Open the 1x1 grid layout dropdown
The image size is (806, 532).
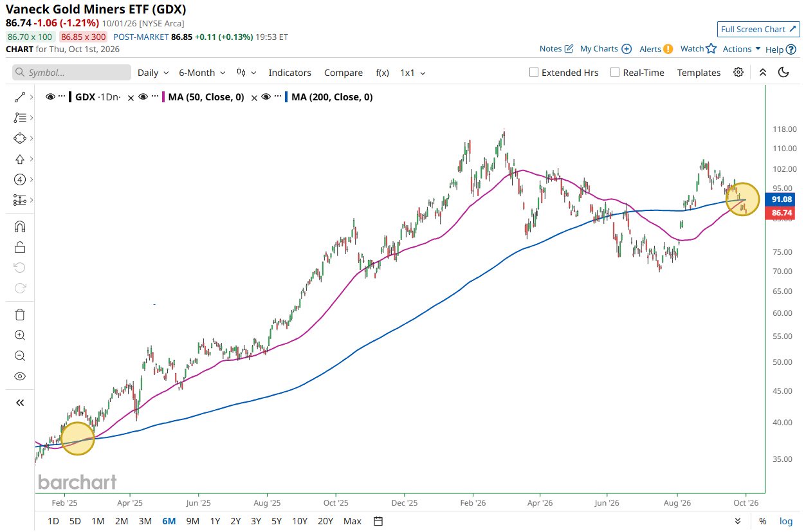point(412,73)
